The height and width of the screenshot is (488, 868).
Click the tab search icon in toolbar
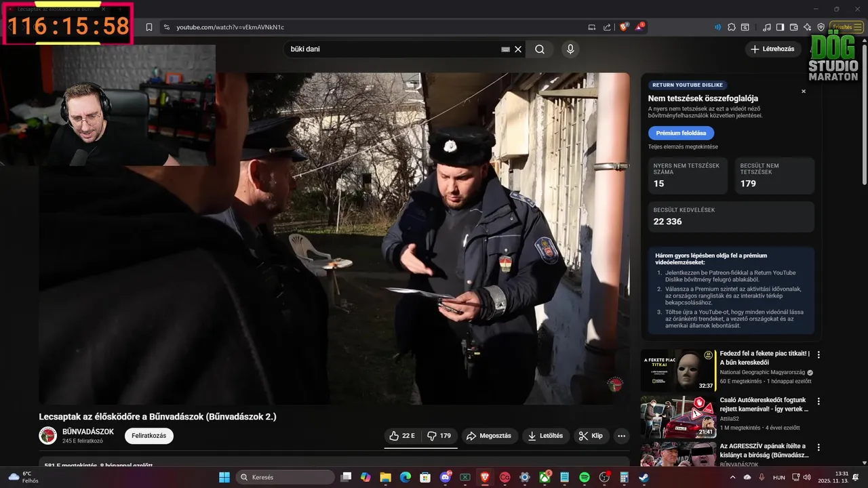coord(745,27)
